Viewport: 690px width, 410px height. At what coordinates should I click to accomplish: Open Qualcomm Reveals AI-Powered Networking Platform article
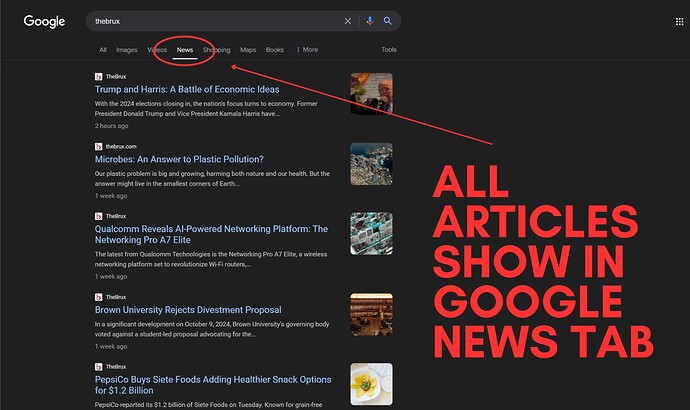coord(211,234)
